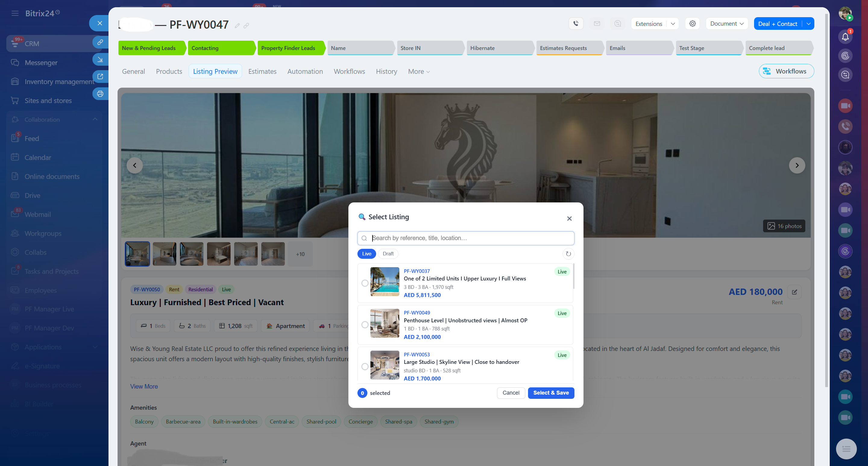Click the Select & Save button
This screenshot has width=868, height=466.
point(551,393)
